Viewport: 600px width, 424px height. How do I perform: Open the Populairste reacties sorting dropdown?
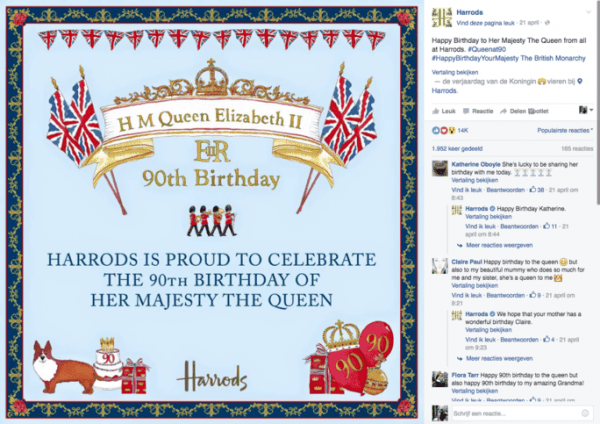pyautogui.click(x=565, y=130)
